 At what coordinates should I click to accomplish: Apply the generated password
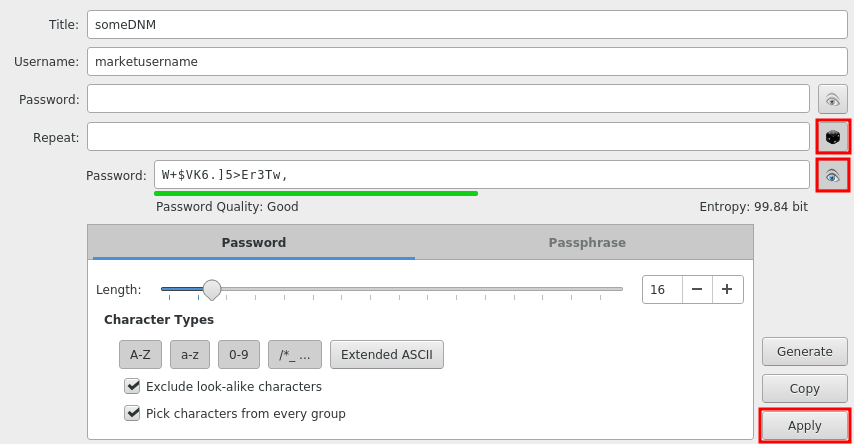(x=804, y=425)
